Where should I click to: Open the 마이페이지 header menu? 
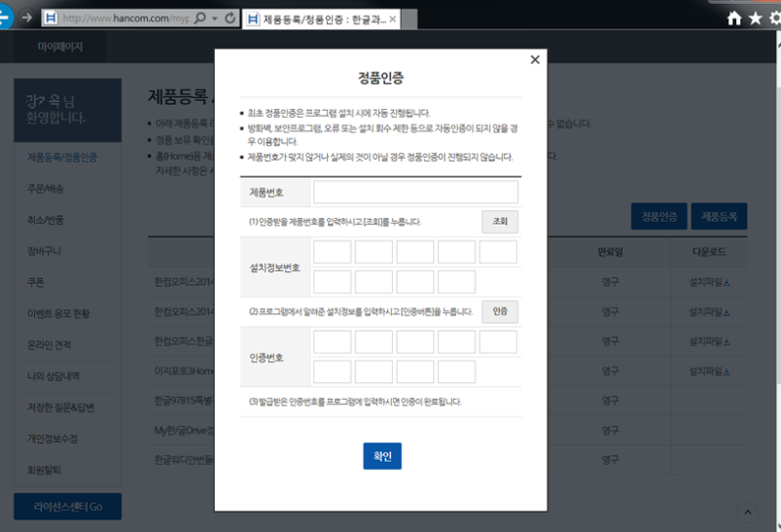coord(59,47)
